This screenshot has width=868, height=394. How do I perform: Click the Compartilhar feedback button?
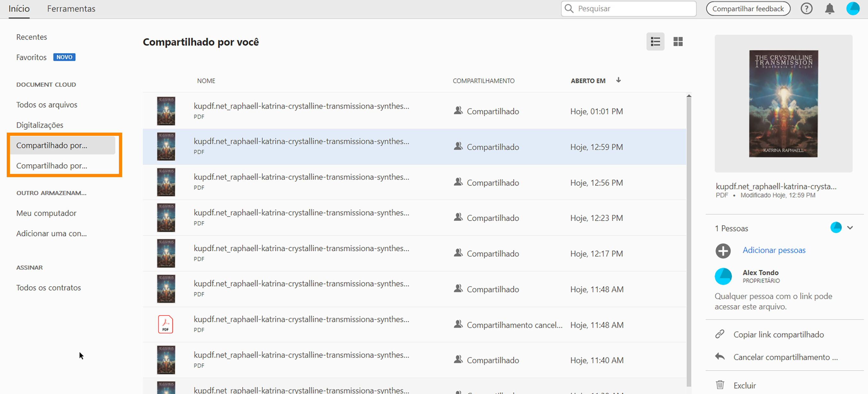point(748,9)
